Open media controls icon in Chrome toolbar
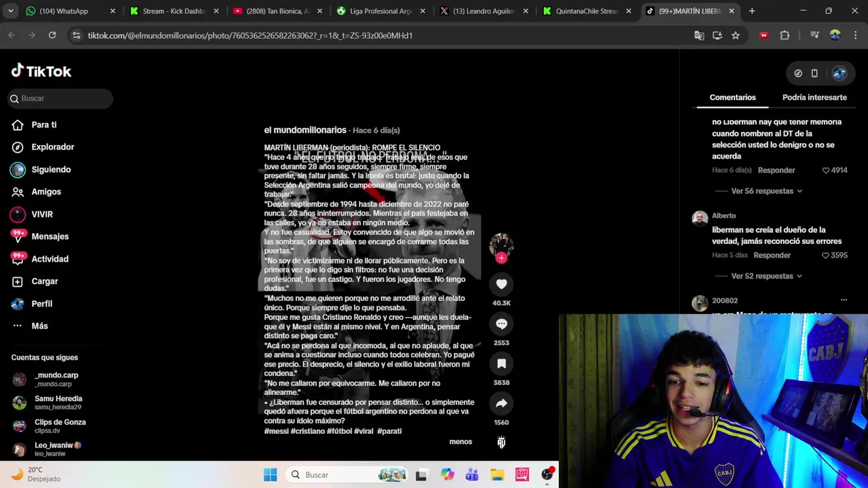Viewport: 868px width, 488px height. coord(814,35)
